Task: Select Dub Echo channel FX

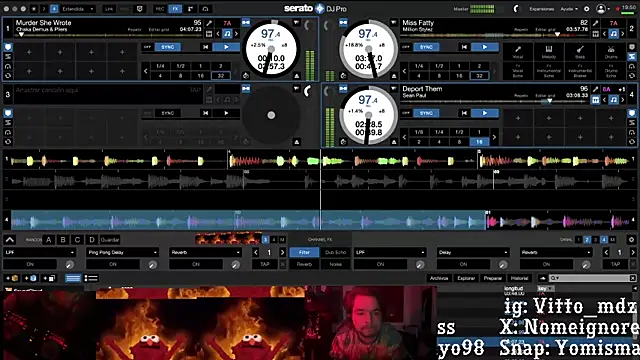Action: tap(336, 253)
